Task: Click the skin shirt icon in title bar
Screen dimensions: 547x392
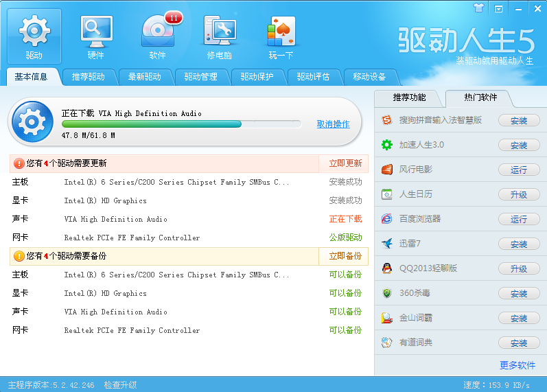Action: tap(479, 8)
